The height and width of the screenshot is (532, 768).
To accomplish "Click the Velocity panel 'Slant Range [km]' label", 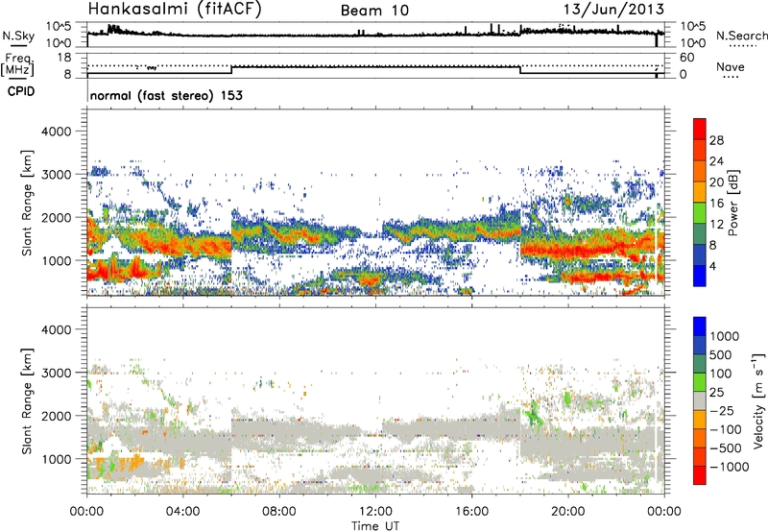I will (x=27, y=401).
